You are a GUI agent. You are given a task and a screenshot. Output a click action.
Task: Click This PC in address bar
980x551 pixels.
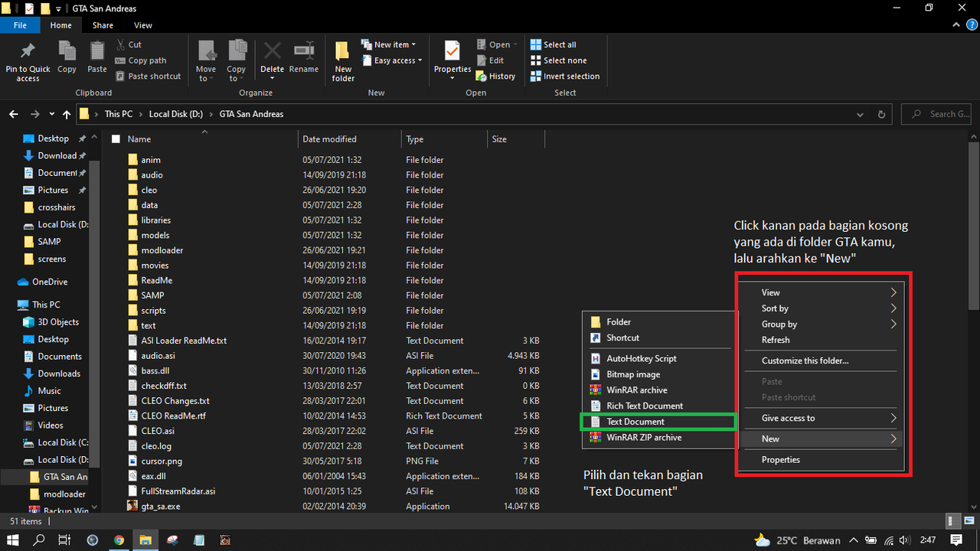click(x=118, y=114)
